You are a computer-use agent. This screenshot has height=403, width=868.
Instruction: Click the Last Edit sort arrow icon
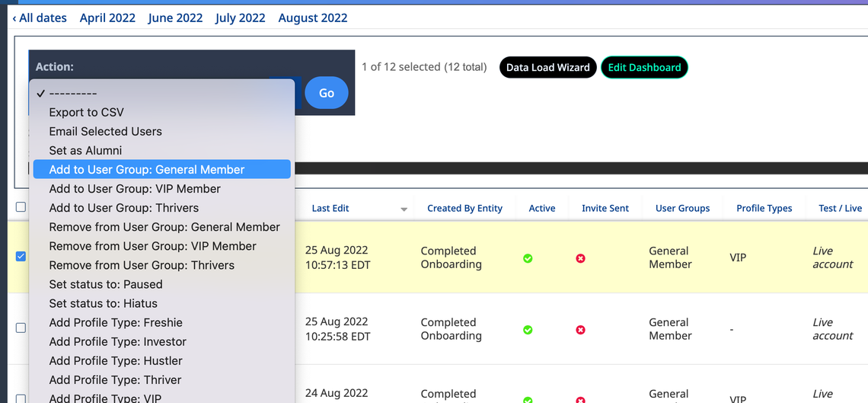404,209
